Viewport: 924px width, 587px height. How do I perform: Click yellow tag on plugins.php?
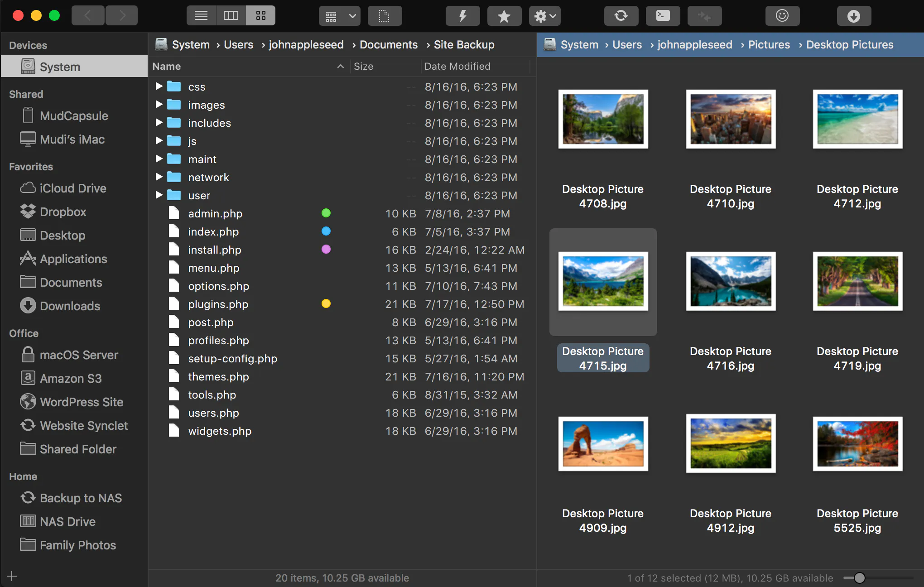pos(326,303)
